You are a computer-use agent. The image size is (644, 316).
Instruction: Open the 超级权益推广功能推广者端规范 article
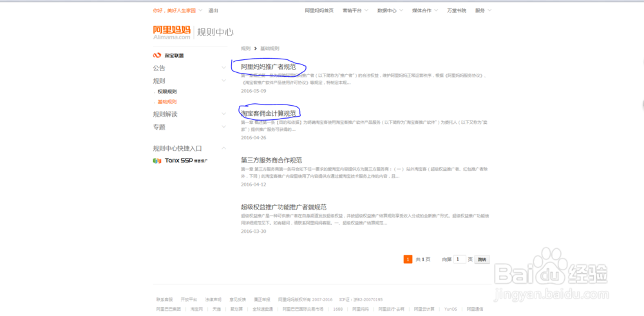tap(283, 207)
